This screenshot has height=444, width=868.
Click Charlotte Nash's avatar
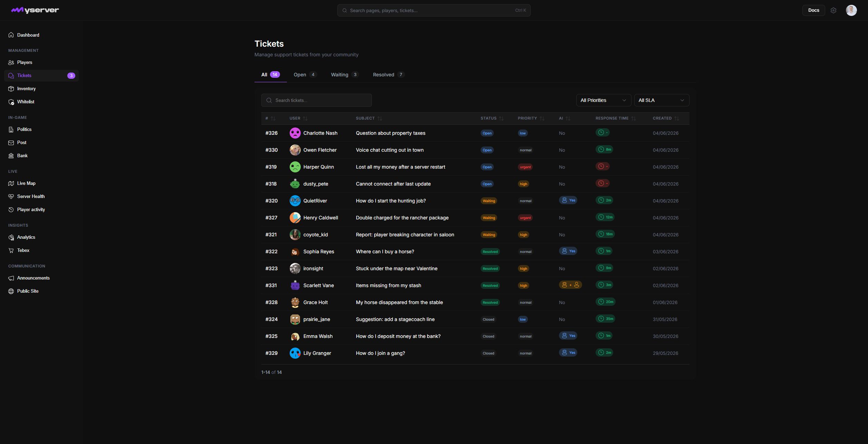coord(295,133)
